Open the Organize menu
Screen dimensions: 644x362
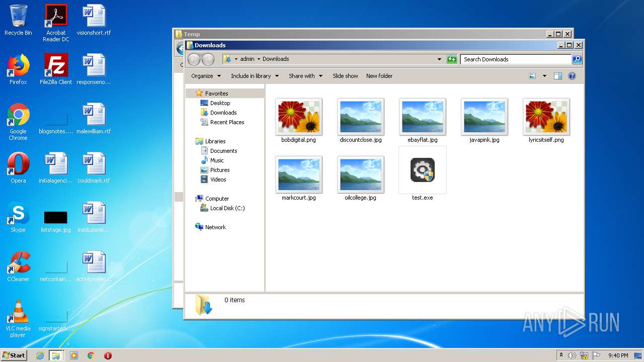(x=206, y=76)
